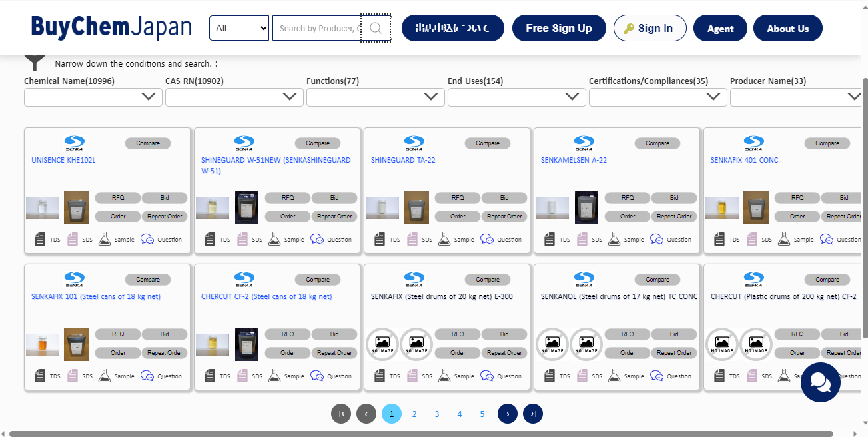Open TDS icon for SENKAFIX 401 CONC
Image resolution: width=868 pixels, height=437 pixels.
(x=720, y=239)
